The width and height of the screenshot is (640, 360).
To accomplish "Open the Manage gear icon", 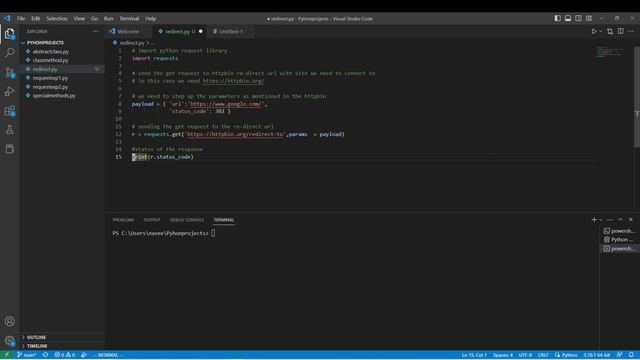I will [9, 340].
